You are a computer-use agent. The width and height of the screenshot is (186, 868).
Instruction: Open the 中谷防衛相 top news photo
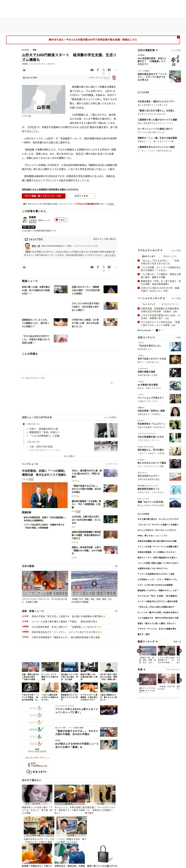coord(45,495)
